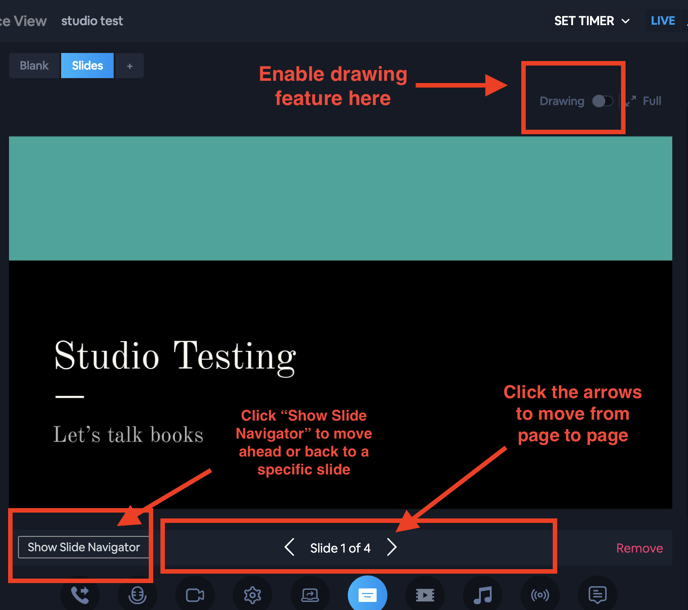
Task: Open the chat message icon
Action: point(597,595)
